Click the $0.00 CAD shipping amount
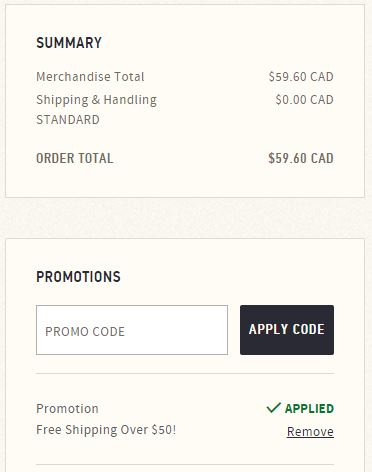 (304, 100)
